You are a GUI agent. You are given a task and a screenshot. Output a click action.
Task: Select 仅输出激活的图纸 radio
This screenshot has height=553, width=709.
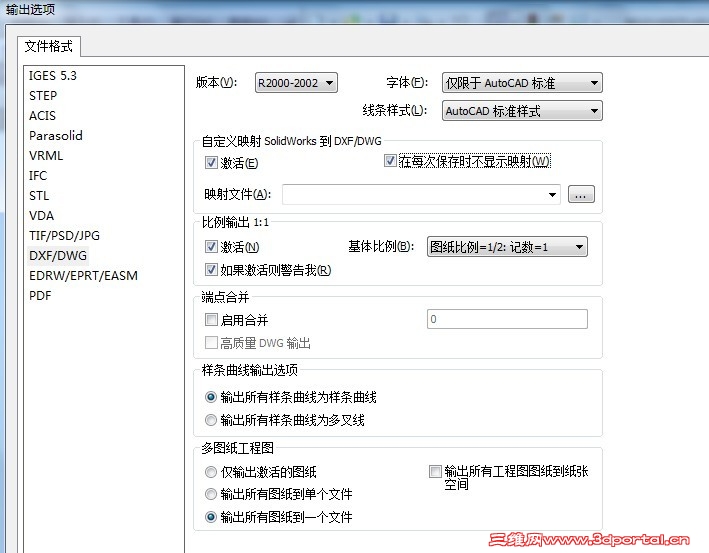[x=211, y=472]
